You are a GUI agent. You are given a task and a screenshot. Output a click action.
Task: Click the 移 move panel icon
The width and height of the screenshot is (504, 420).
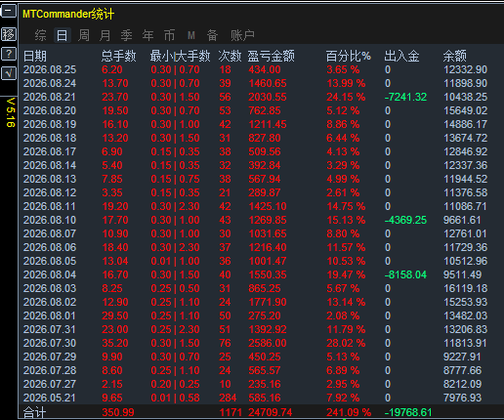click(9, 34)
